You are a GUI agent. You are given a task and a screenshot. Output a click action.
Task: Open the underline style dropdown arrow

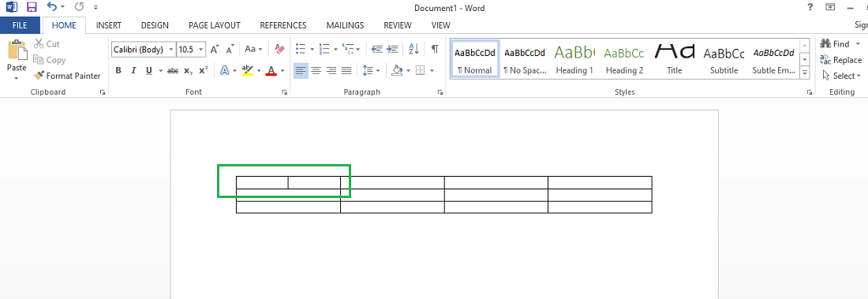pyautogui.click(x=160, y=70)
